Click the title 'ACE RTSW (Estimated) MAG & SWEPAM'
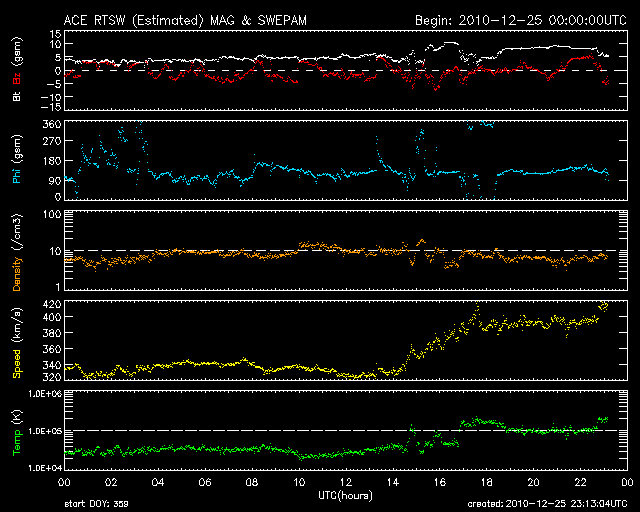 pos(185,20)
